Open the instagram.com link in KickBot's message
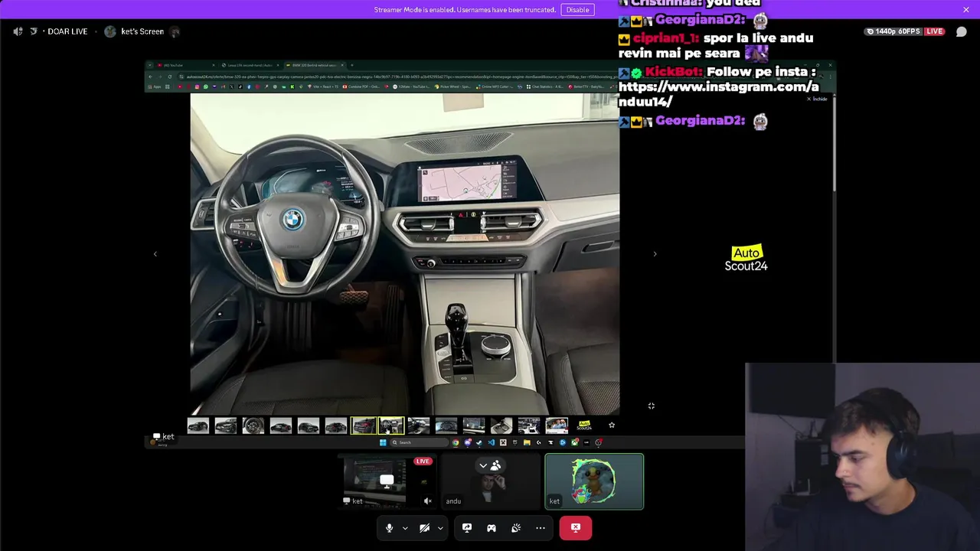 (718, 94)
